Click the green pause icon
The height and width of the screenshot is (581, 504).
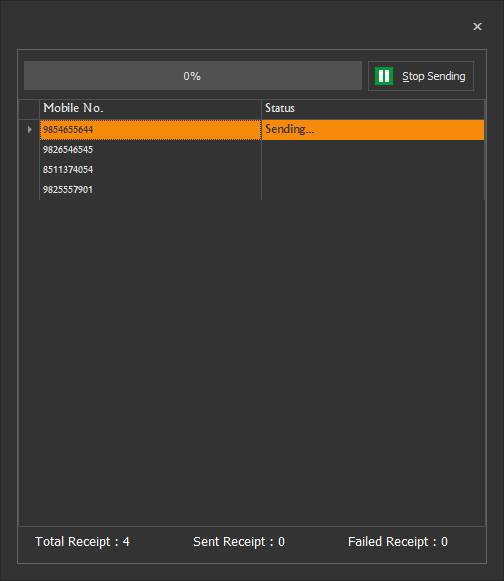pyautogui.click(x=384, y=76)
